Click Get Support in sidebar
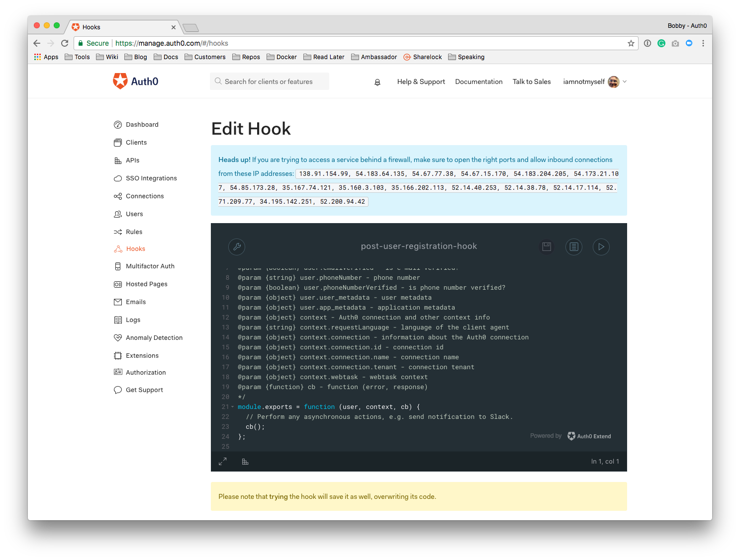740x560 pixels. [x=138, y=390]
